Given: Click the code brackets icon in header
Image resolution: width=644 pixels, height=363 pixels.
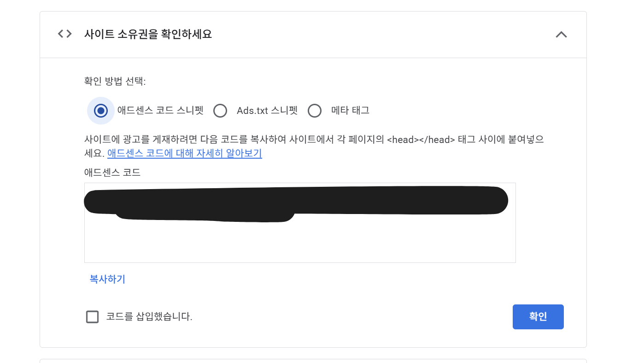Looking at the screenshot, I should coord(64,34).
